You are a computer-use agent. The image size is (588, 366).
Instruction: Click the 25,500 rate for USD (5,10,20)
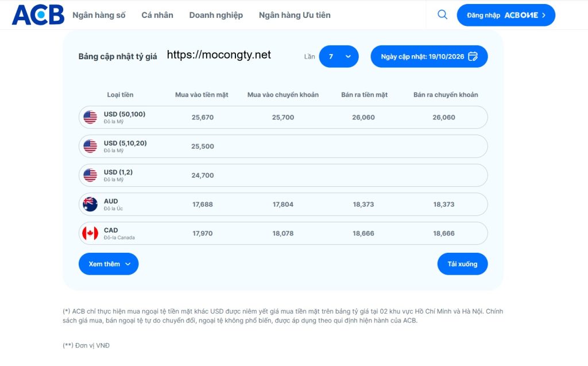203,147
